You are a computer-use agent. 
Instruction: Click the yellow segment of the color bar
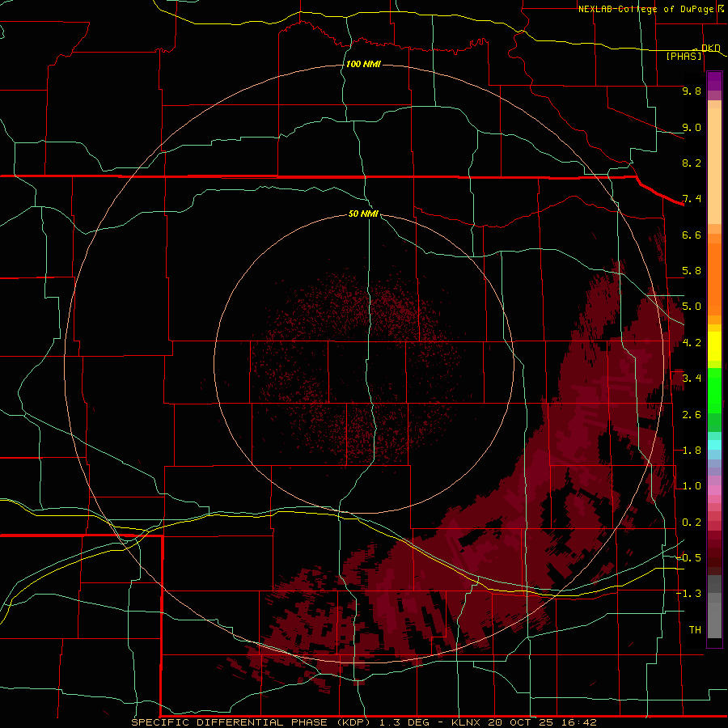(x=714, y=346)
